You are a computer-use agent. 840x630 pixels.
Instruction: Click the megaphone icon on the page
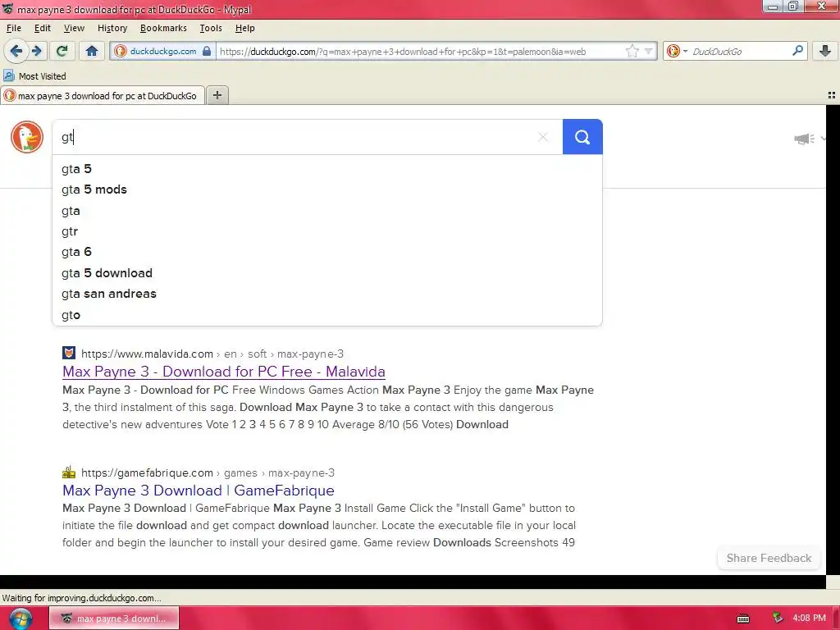(x=804, y=139)
